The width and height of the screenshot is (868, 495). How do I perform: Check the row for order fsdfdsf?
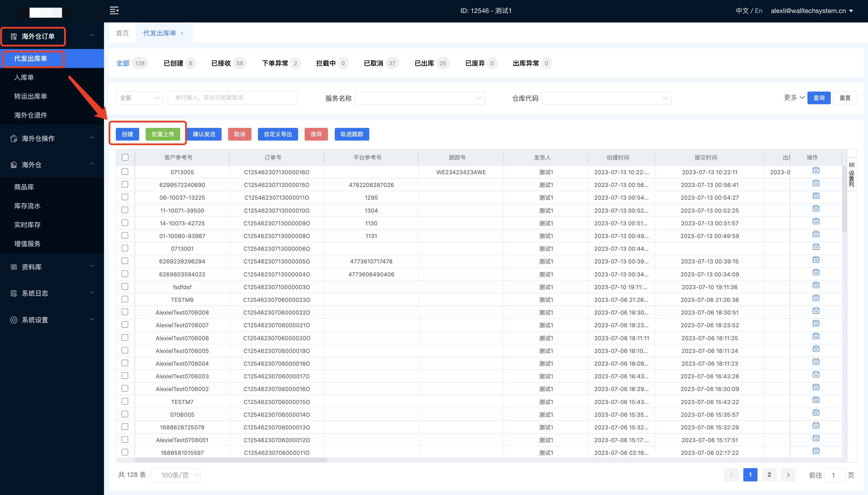pos(125,286)
